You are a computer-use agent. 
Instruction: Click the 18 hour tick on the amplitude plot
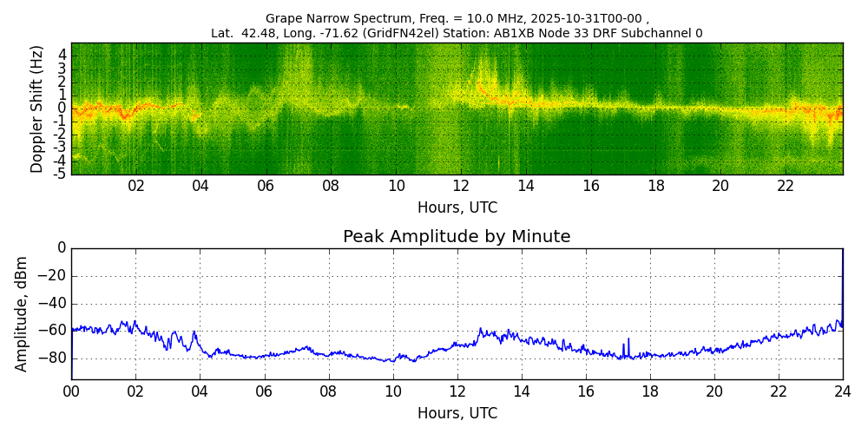point(649,391)
